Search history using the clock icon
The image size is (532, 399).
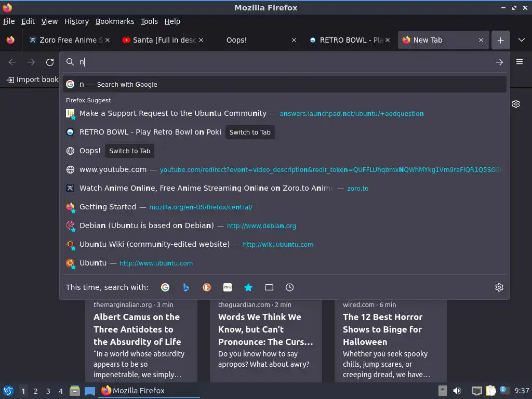[289, 287]
